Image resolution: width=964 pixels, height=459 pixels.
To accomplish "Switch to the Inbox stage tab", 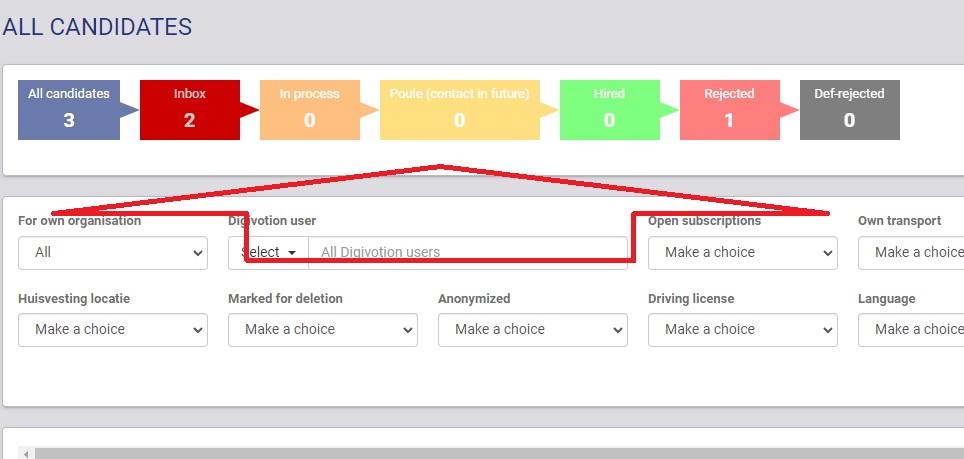I will click(x=189, y=109).
